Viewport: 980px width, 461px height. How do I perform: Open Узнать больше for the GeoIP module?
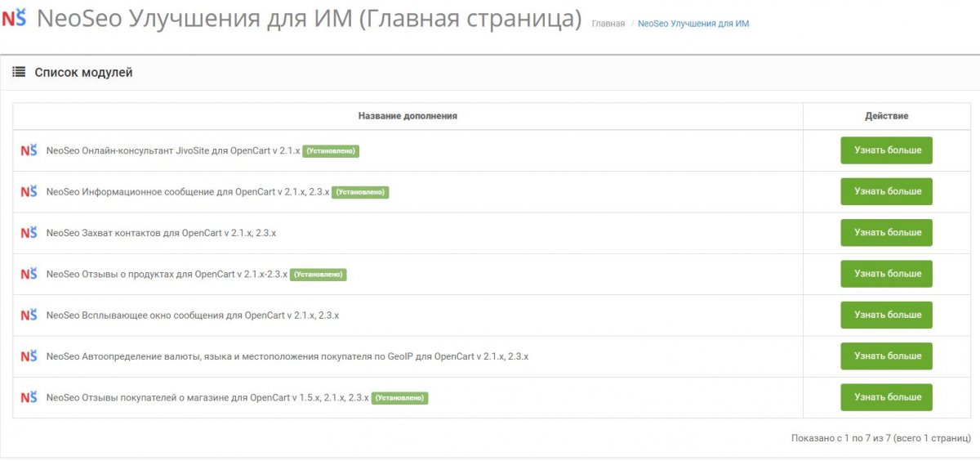tap(887, 356)
